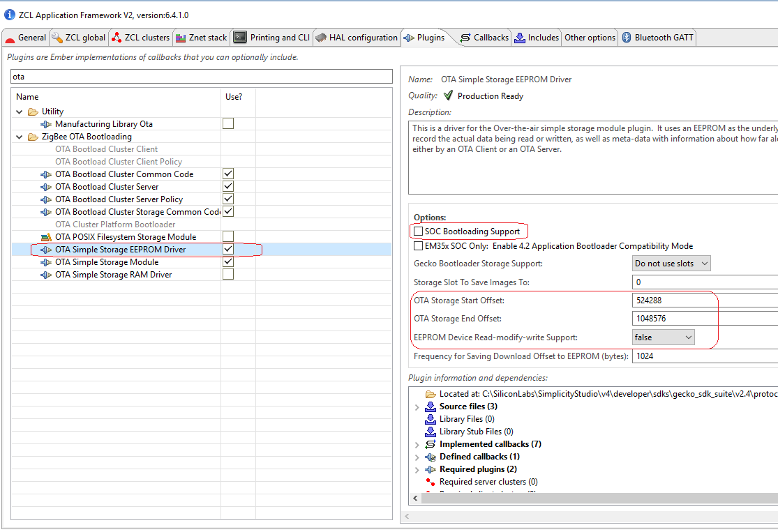Image resolution: width=778 pixels, height=532 pixels.
Task: Click the plugin icon for OTA Bootload Cluster Storage Common Code
Action: (x=45, y=212)
